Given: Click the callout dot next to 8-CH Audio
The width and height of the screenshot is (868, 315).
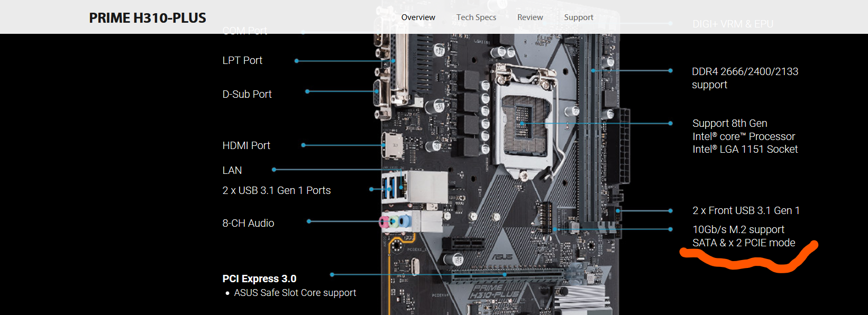Looking at the screenshot, I should pyautogui.click(x=309, y=221).
